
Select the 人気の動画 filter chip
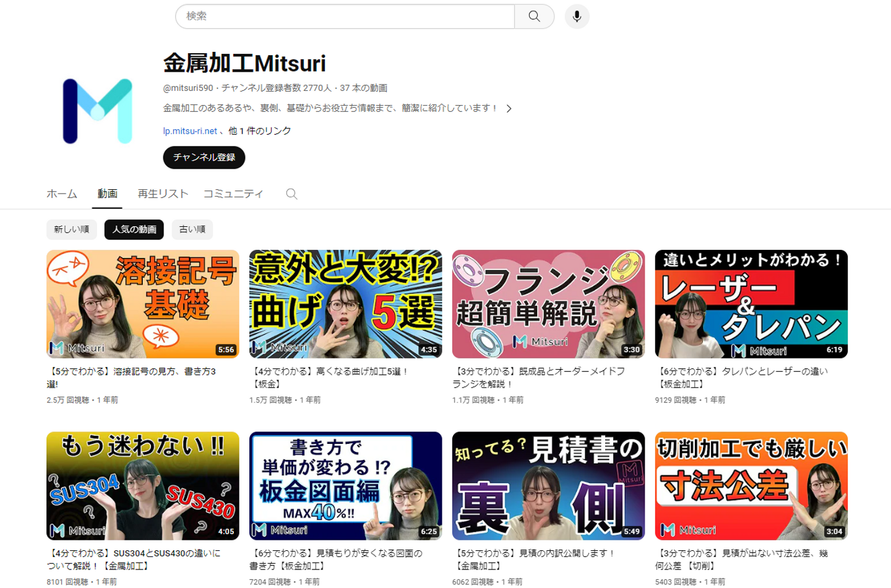134,229
